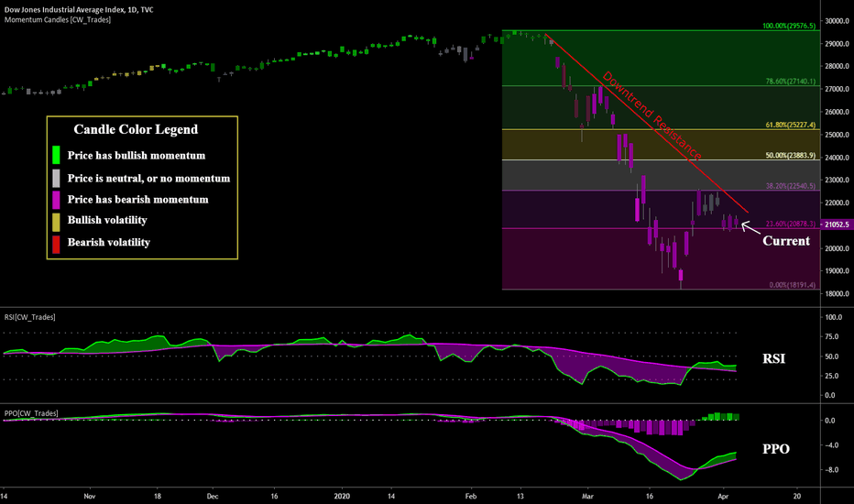This screenshot has height=504, width=854.
Task: Click the yellow bullish volatility legend swatch
Action: pos(56,222)
